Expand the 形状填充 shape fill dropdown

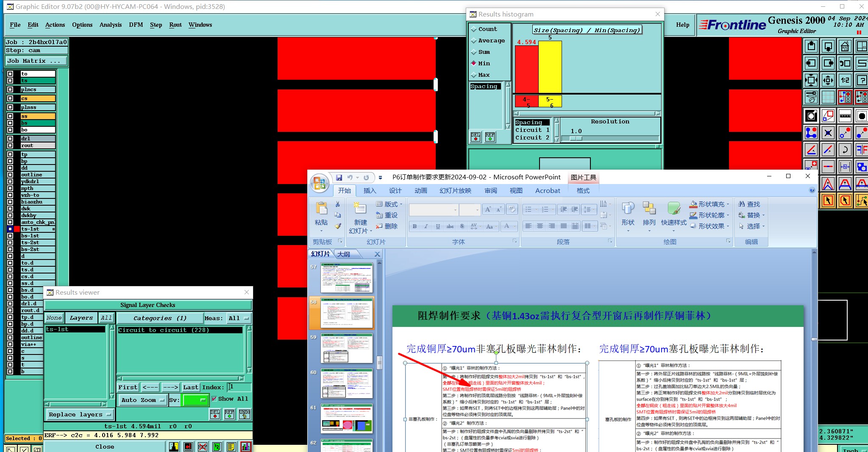(x=728, y=204)
